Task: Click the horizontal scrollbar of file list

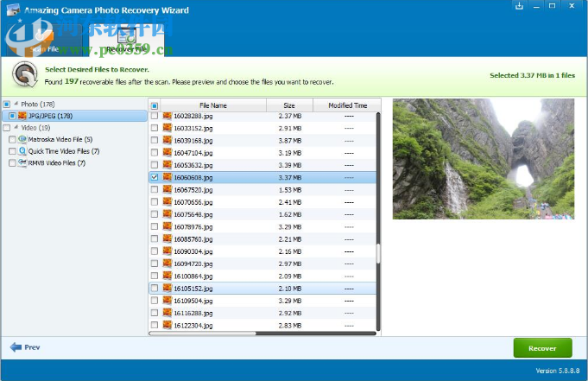Action: 262,333
